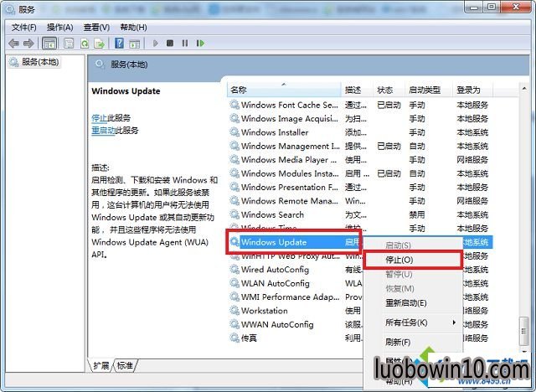Click the gear icon beside 传真
The image size is (536, 392).
234,338
